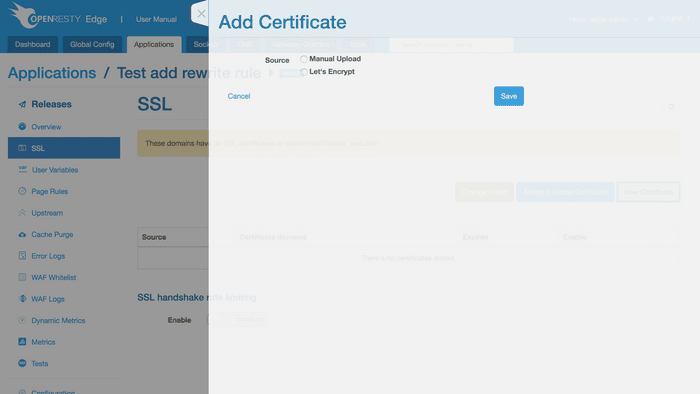This screenshot has width=700, height=394.
Task: Click the OpenResty Edge logo
Action: coord(58,16)
